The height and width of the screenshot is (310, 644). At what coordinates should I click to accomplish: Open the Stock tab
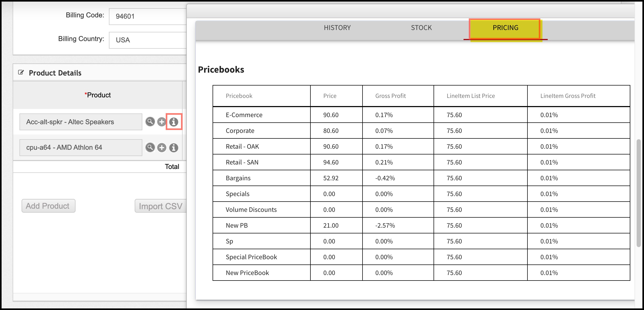tap(421, 28)
